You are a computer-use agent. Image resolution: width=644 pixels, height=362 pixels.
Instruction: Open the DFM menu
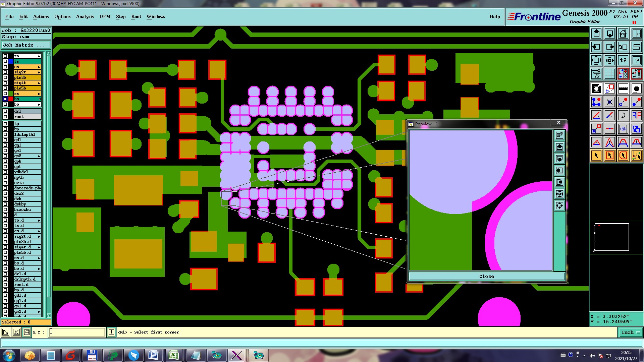(x=105, y=16)
